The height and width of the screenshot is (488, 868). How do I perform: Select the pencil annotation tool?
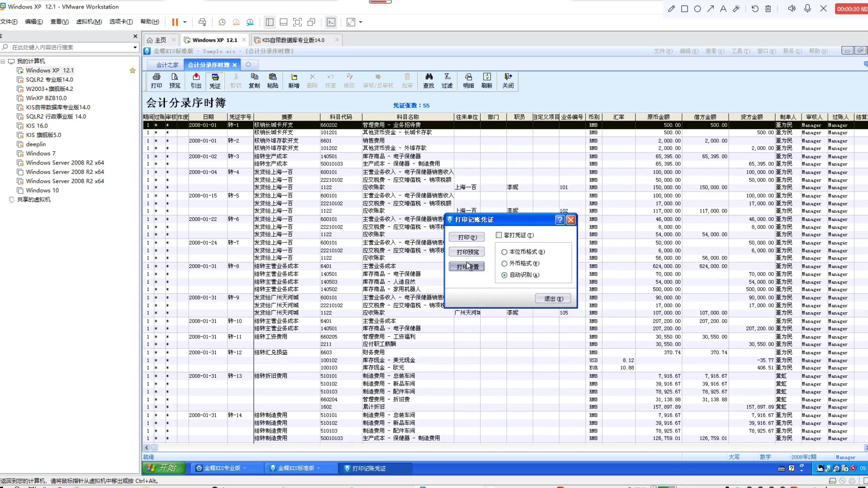[671, 9]
